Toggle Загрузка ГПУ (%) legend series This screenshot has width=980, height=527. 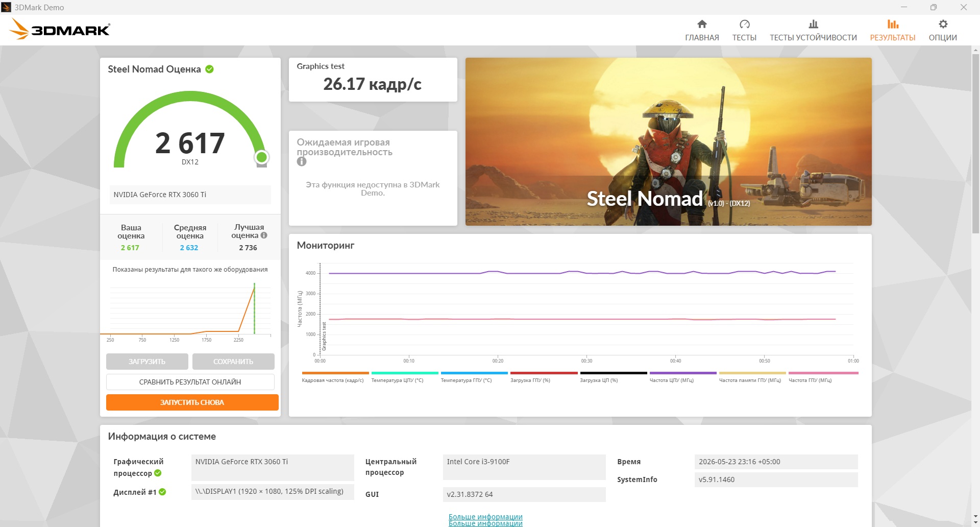(x=544, y=377)
